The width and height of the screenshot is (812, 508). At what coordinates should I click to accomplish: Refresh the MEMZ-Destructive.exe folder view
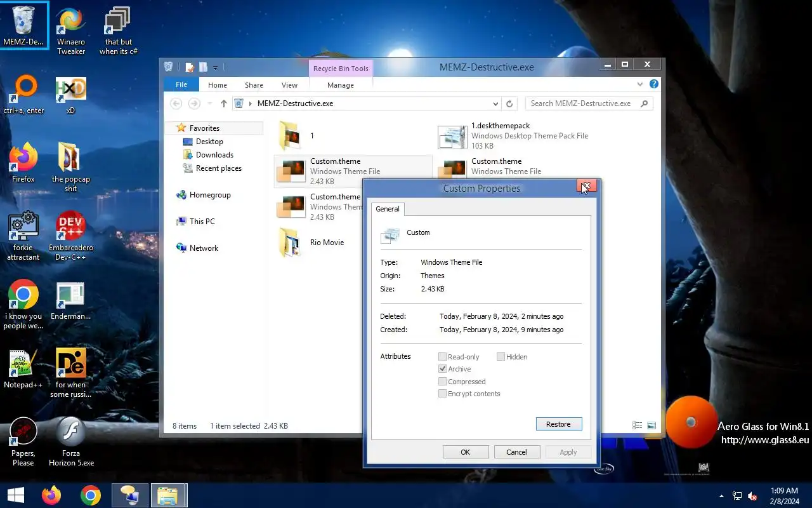tap(509, 104)
